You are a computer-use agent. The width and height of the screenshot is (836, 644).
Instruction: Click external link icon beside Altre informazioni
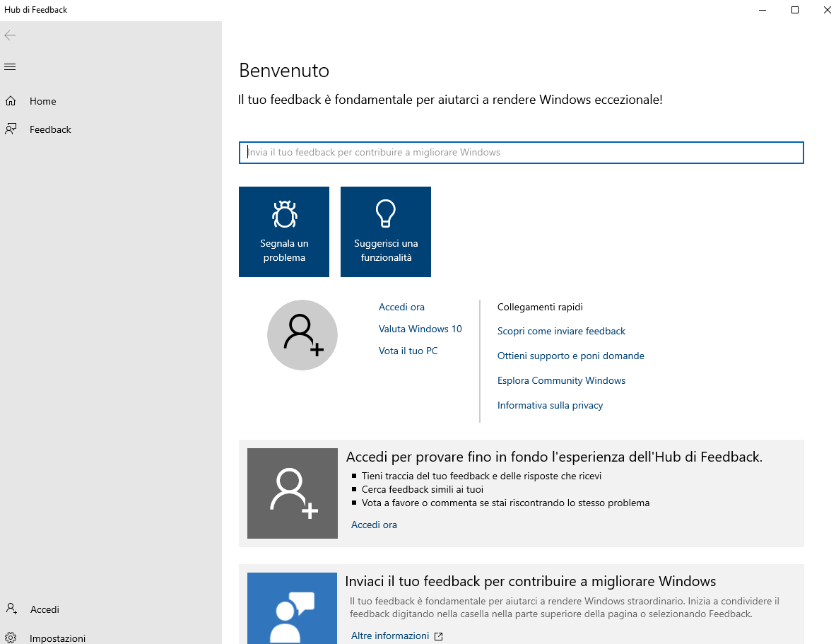tap(438, 636)
